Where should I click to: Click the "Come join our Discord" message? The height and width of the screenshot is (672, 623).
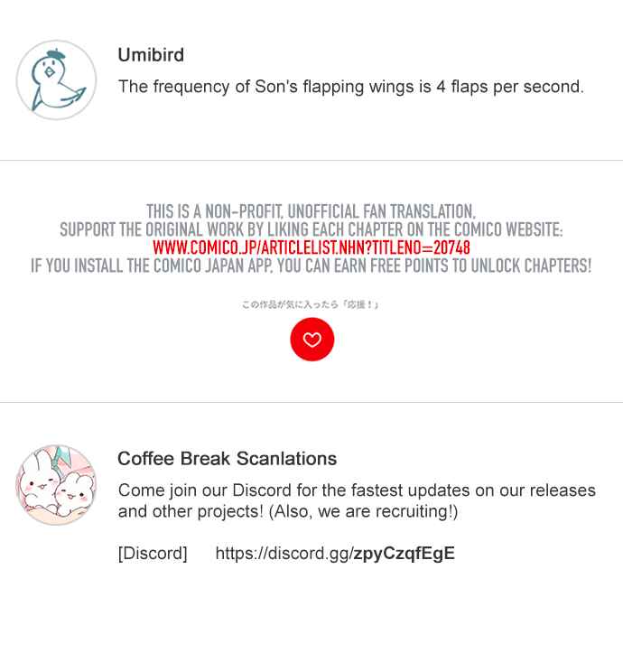tap(357, 500)
